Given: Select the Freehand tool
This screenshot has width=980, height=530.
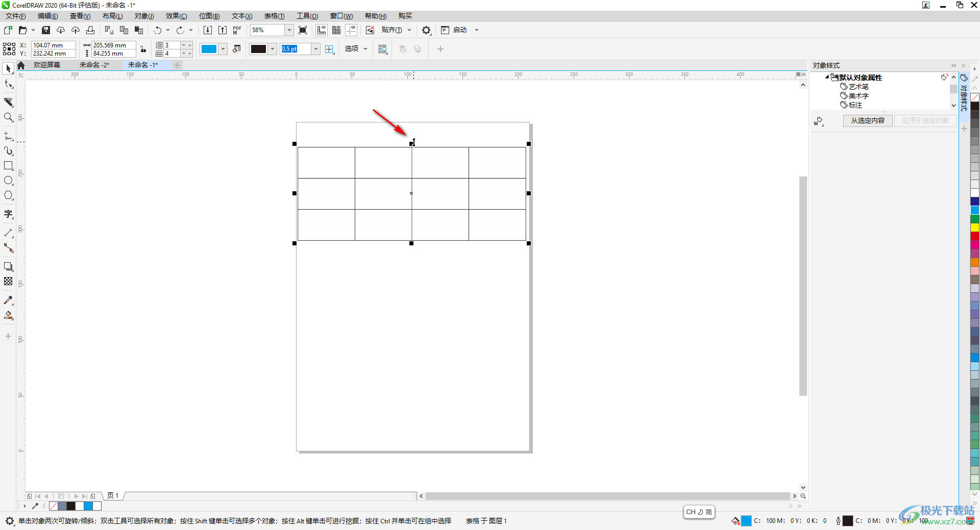Looking at the screenshot, I should [8, 136].
